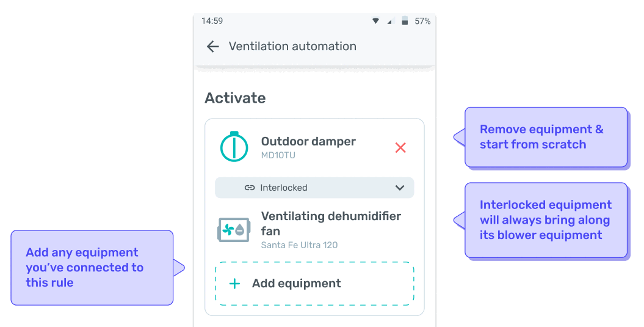Click the battery status icon
644x327 pixels.
405,21
